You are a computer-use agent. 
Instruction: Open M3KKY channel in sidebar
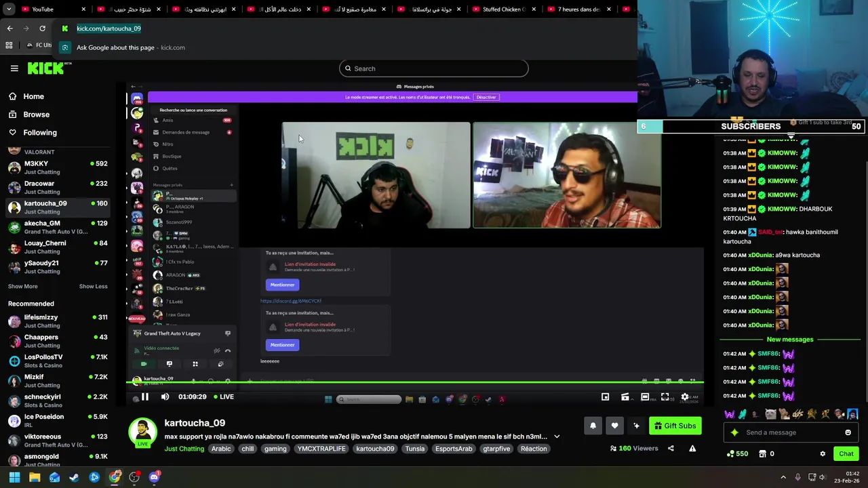[58, 167]
